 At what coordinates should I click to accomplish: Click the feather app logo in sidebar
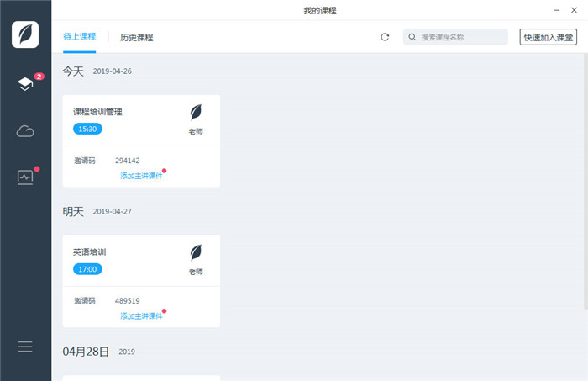[x=25, y=34]
